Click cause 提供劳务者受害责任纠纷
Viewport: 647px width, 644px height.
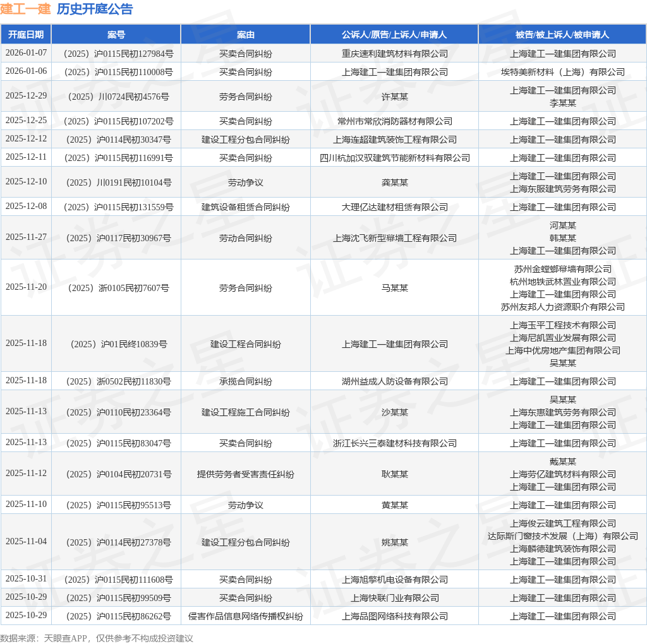pos(246,474)
